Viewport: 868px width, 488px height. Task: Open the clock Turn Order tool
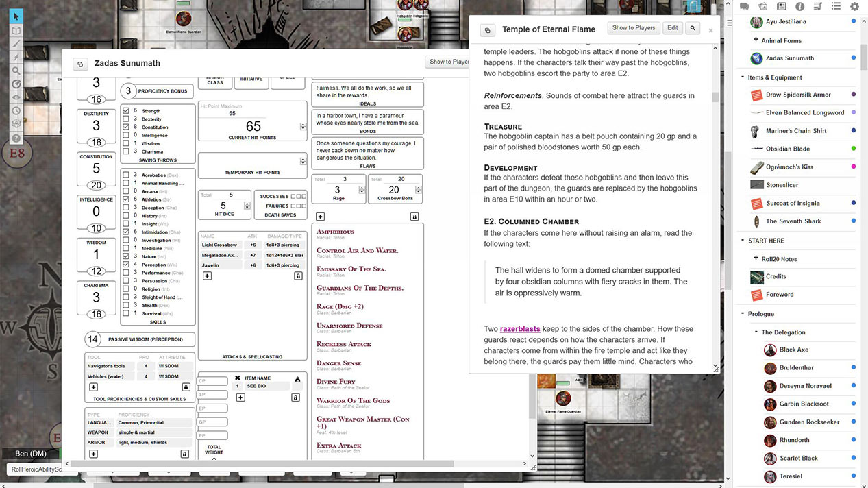16,111
